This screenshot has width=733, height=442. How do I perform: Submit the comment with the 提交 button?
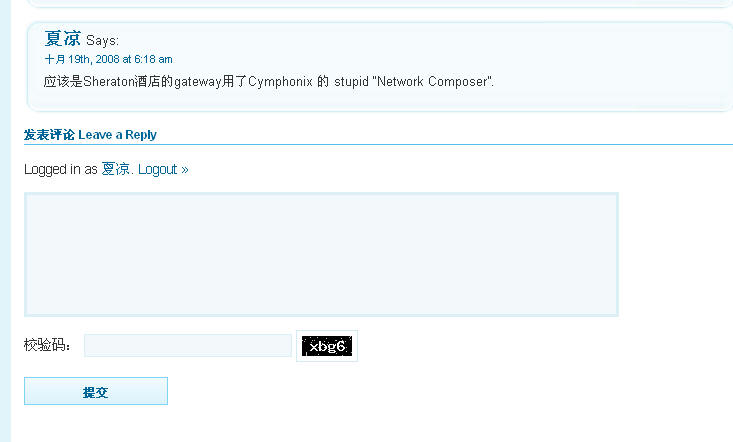(96, 391)
